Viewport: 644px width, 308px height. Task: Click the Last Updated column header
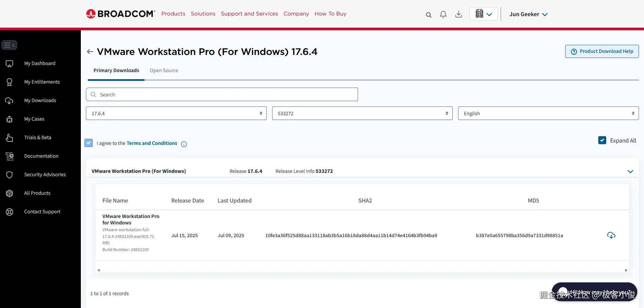pos(234,201)
